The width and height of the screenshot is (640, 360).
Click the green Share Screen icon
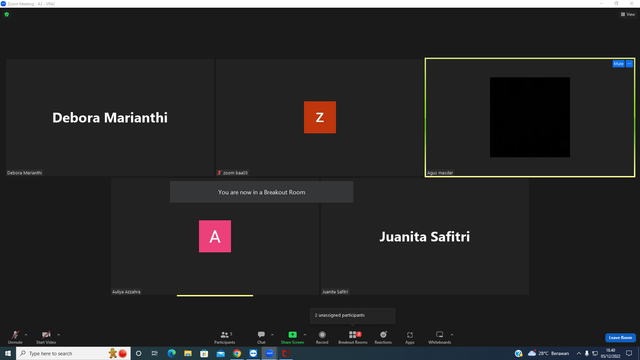[x=292, y=335]
